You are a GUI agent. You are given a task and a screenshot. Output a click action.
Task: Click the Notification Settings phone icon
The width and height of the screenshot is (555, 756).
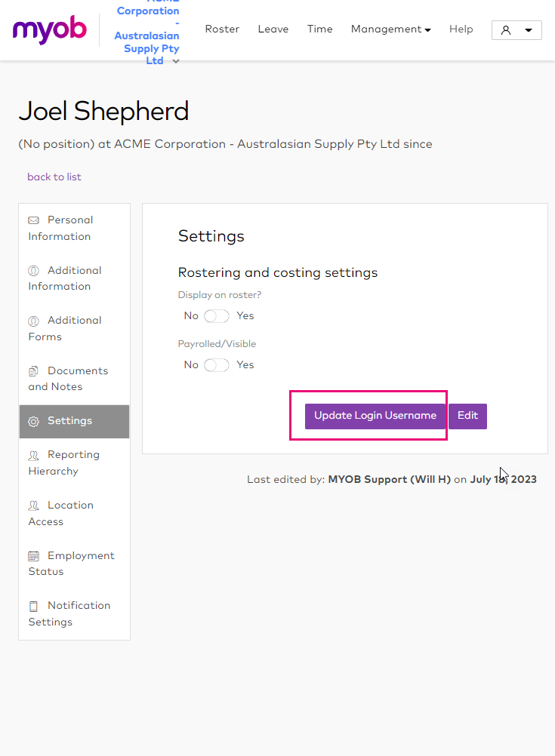(x=33, y=607)
